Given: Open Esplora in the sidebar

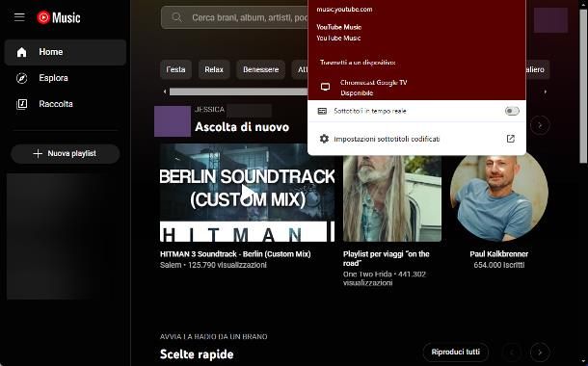Looking at the screenshot, I should click(66, 78).
